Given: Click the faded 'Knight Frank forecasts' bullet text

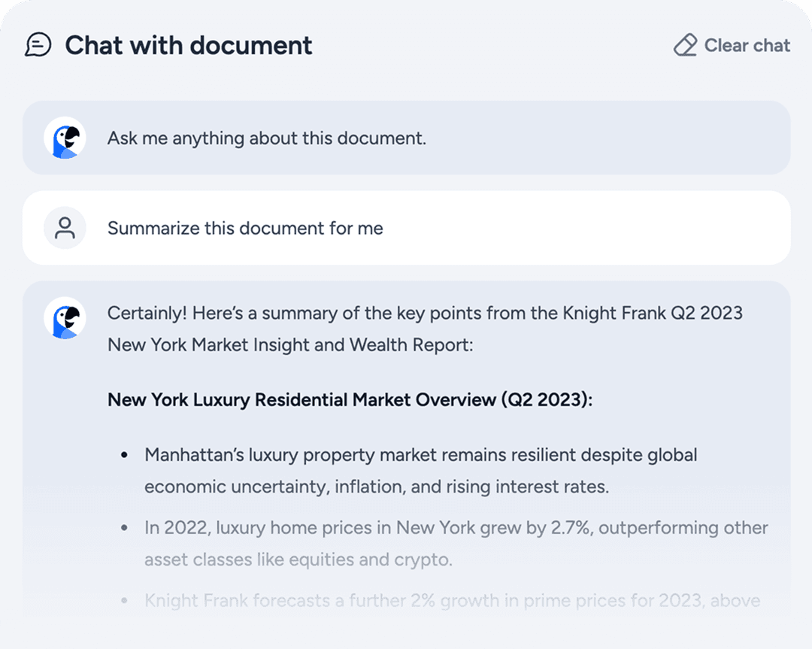Looking at the screenshot, I should click(x=452, y=600).
